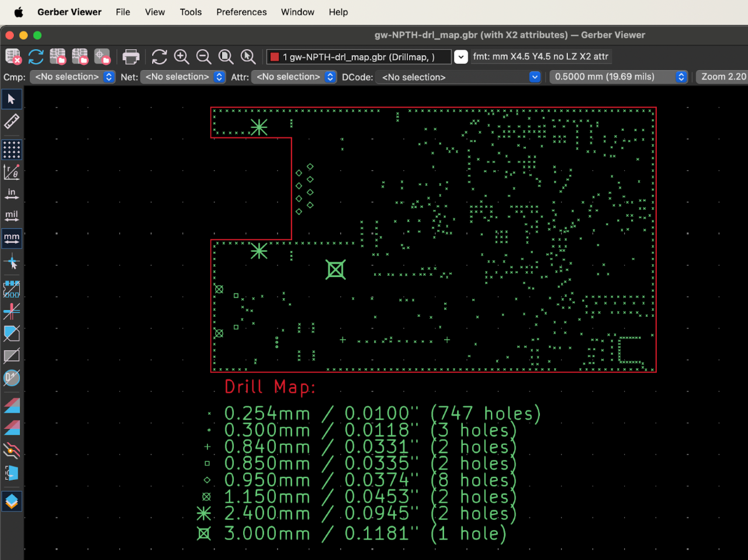
Task: Click the 0.850mm legend row
Action: click(x=361, y=464)
